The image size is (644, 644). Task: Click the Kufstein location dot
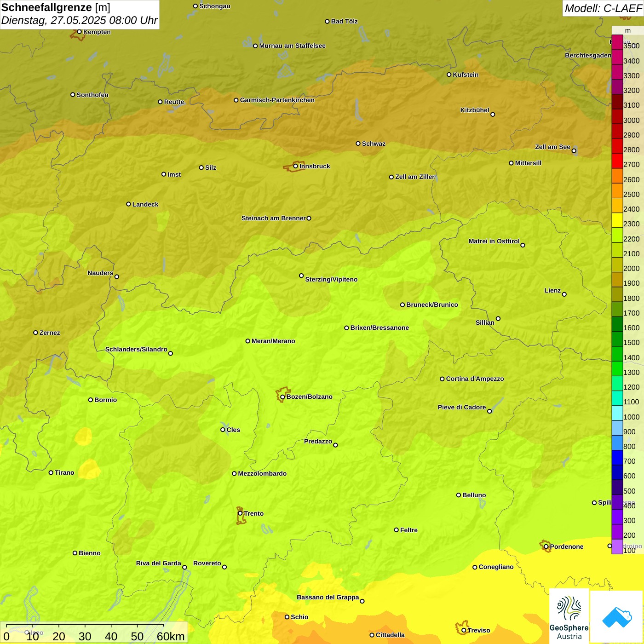tap(449, 75)
